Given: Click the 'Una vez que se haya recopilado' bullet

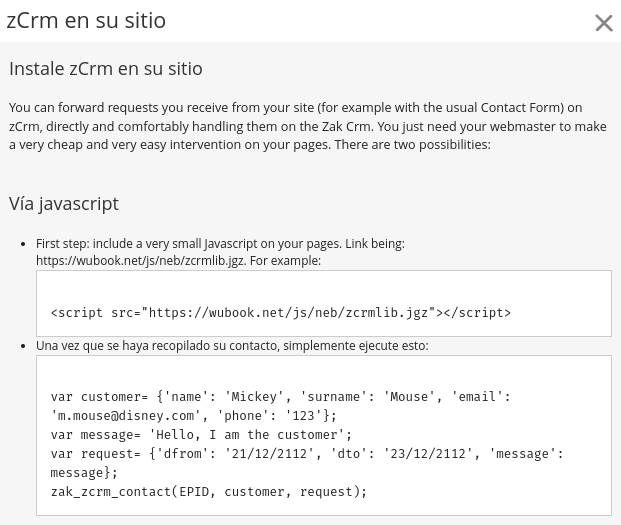Looking at the screenshot, I should pos(232,346).
